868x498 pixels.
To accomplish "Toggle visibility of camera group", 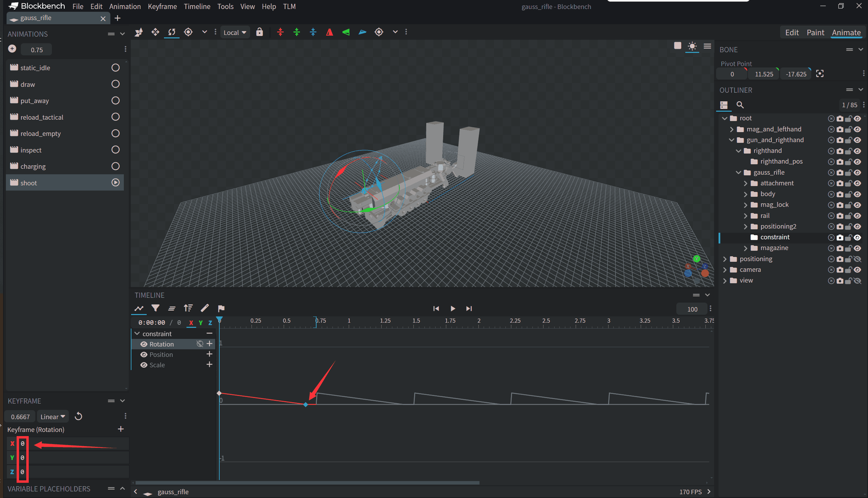I will (857, 270).
